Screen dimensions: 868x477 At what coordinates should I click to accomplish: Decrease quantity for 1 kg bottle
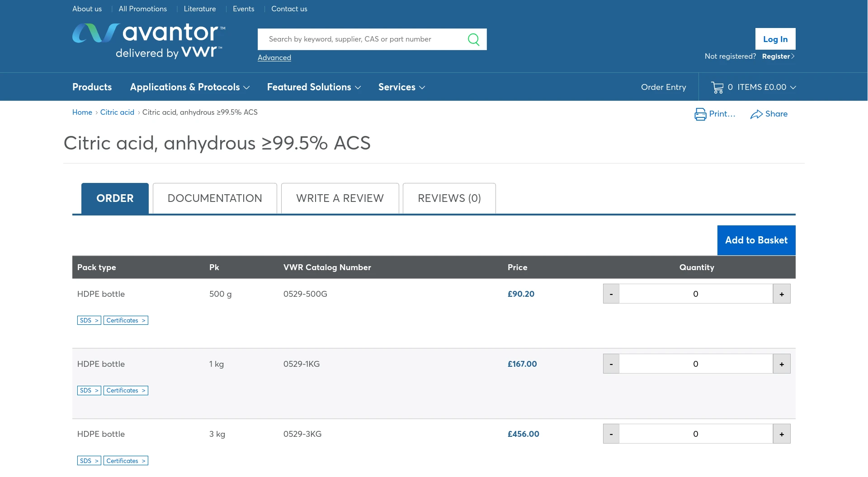611,364
